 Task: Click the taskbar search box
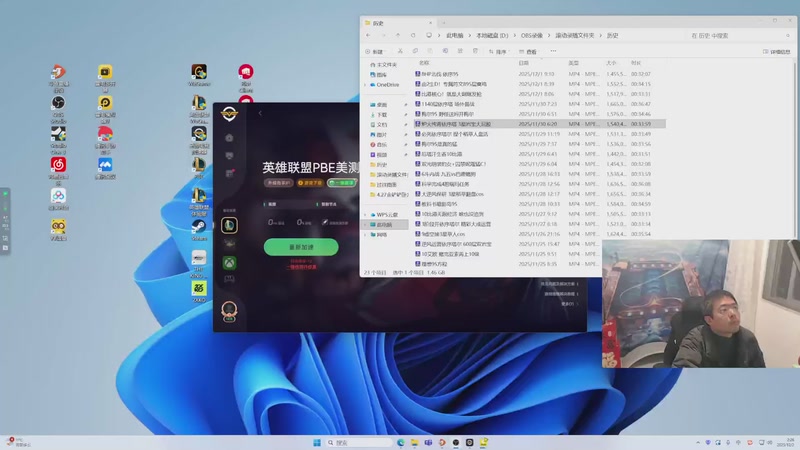pyautogui.click(x=360, y=442)
